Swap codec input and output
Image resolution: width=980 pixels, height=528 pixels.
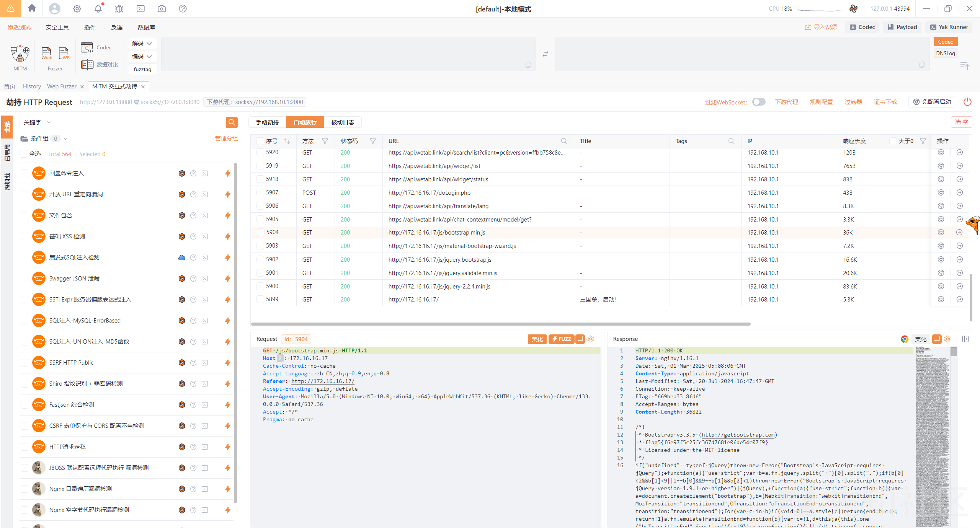click(x=546, y=54)
